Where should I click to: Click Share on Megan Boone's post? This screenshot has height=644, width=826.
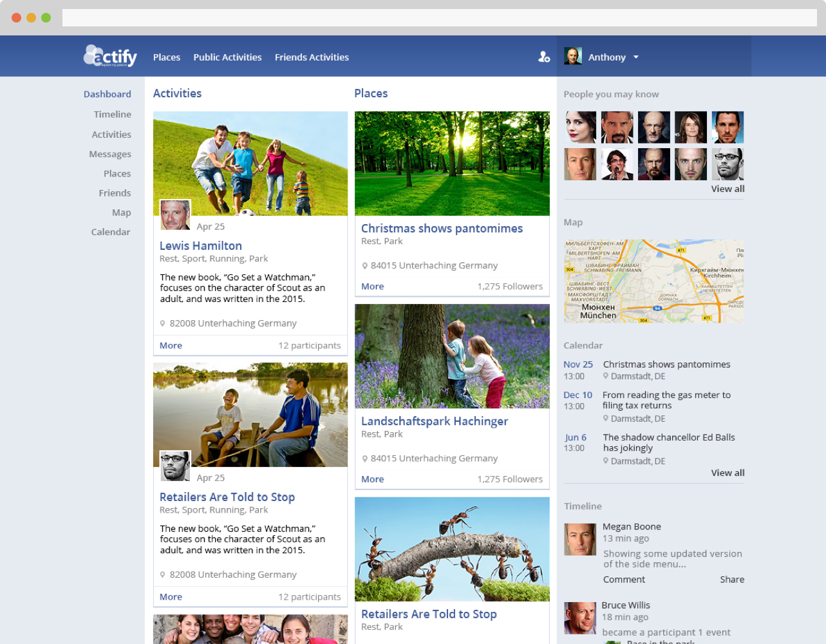pos(732,580)
